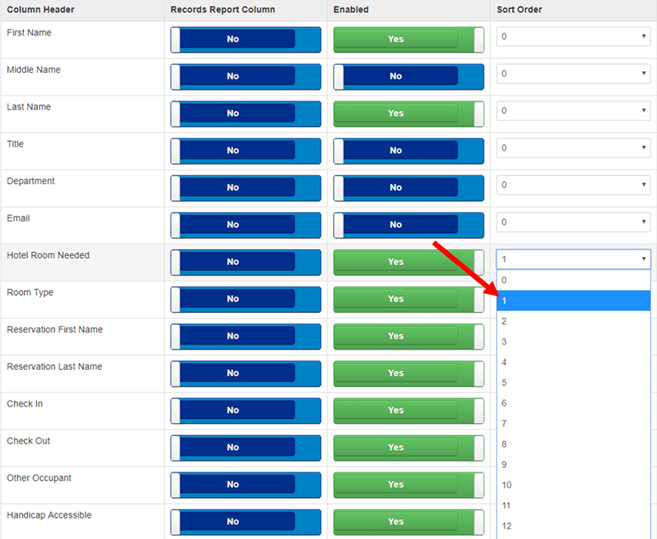Pick sort order 5 from the list
The width and height of the screenshot is (657, 539).
573,383
